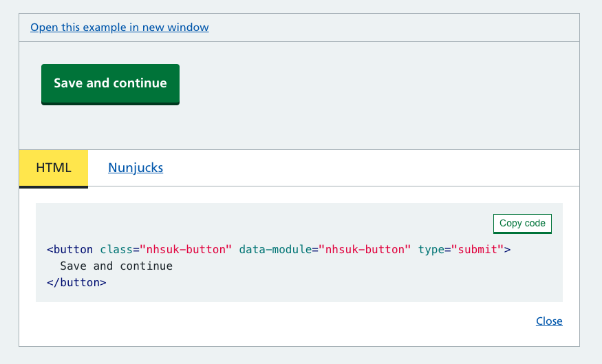This screenshot has width=602, height=364.
Task: Click the data-module value "nhsuk-button" in code
Action: click(x=365, y=249)
